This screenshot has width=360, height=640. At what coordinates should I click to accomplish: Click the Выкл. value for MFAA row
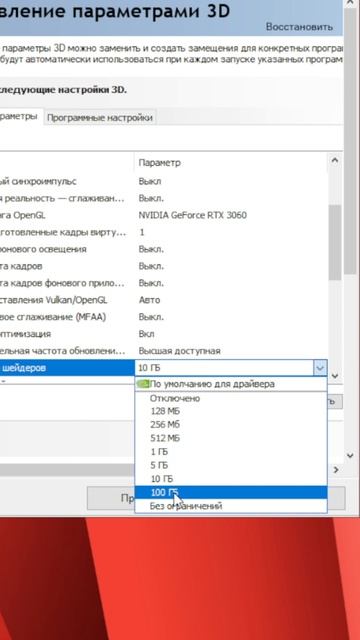click(151, 317)
